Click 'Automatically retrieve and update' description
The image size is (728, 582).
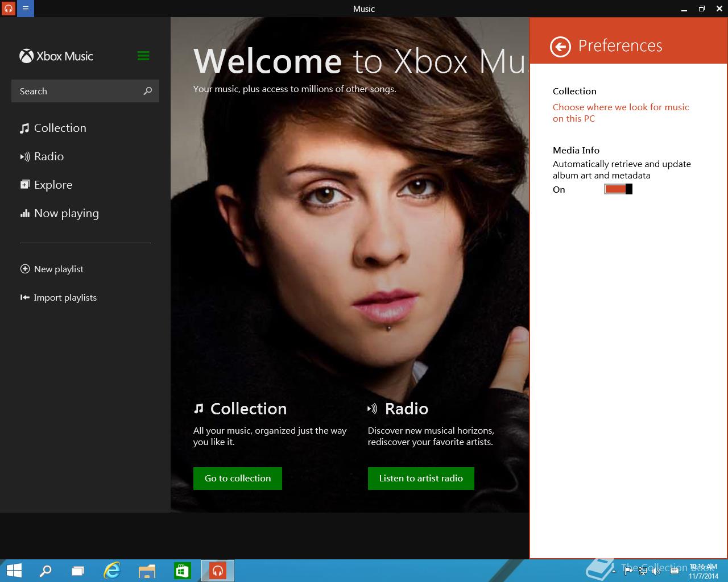[x=622, y=170]
